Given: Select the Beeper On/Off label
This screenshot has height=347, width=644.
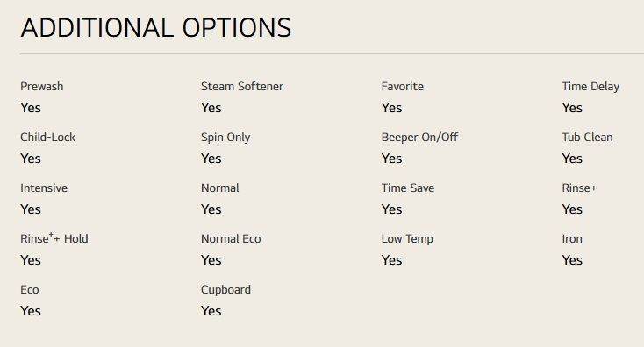Looking at the screenshot, I should [419, 137].
